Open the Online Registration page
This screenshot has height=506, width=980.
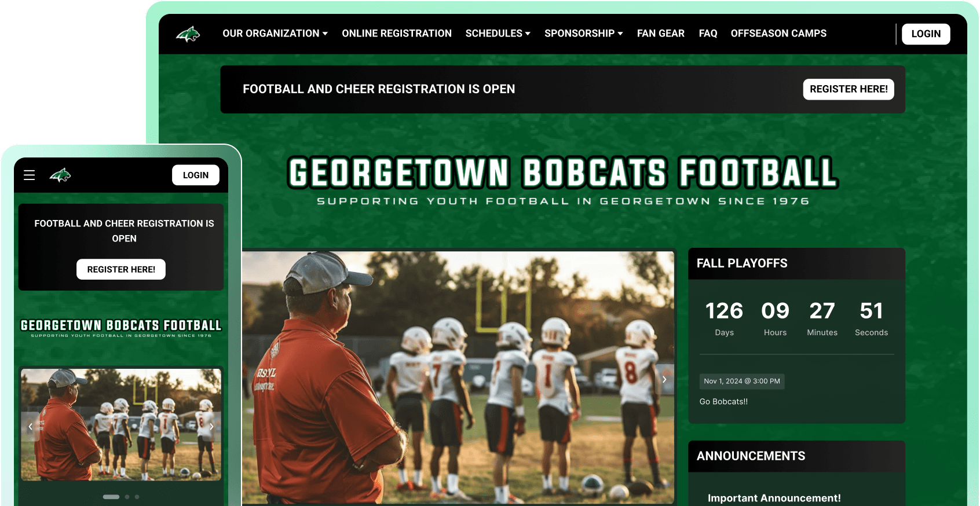[397, 34]
